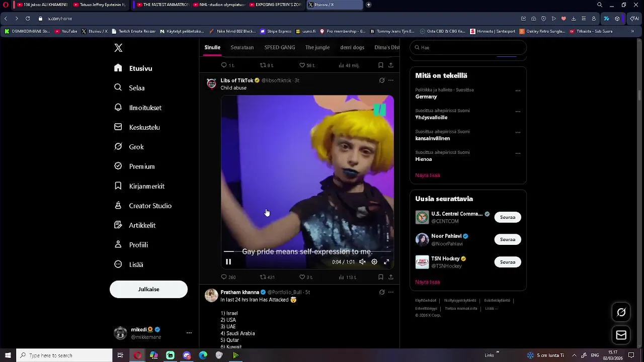Open floating Grok button

[621, 313]
